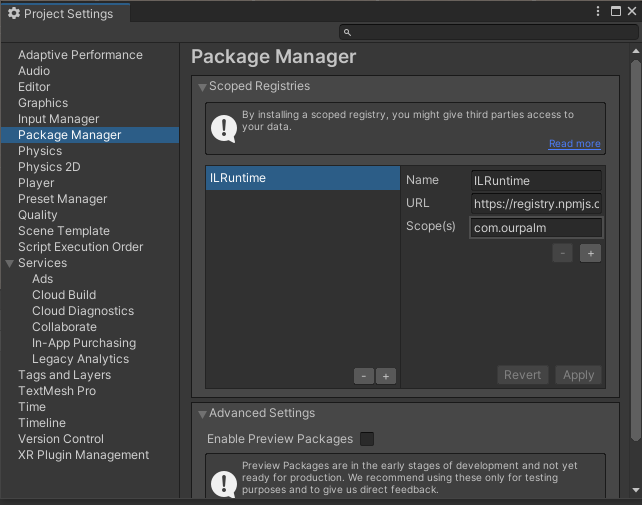Collapse the Services tree arrow
Image resolution: width=642 pixels, height=505 pixels.
[10, 263]
